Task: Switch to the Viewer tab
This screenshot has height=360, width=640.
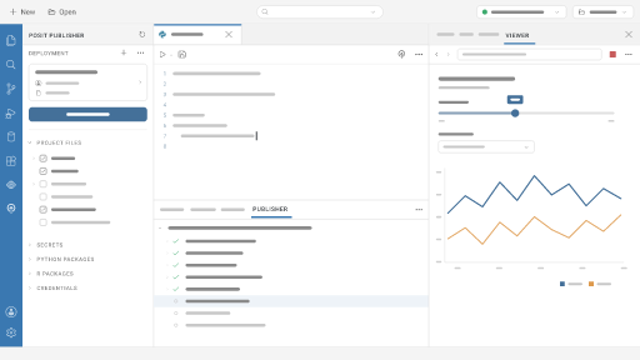Action: click(x=517, y=35)
